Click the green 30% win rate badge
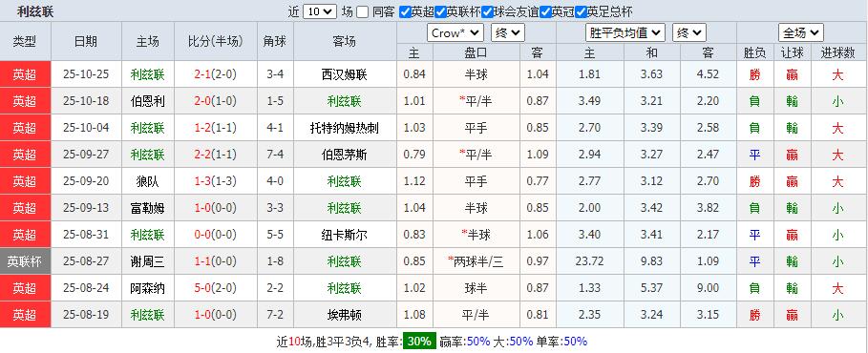The height and width of the screenshot is (353, 868). [419, 342]
